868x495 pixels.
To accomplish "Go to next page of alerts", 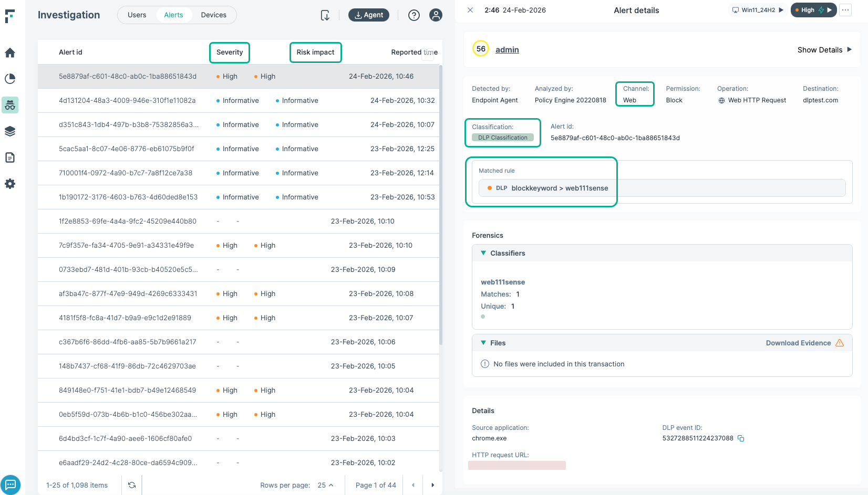I will [432, 485].
